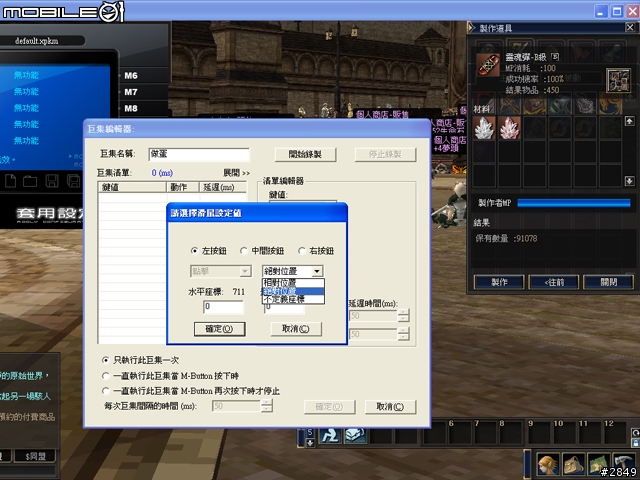The height and width of the screenshot is (480, 640).
Task: Click the Apply Settings button in MOBILE panel
Action: tap(51, 214)
